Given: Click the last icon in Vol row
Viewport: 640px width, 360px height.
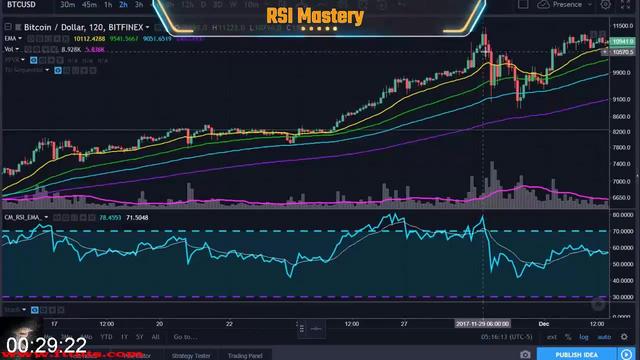Looking at the screenshot, I should tap(55, 49).
